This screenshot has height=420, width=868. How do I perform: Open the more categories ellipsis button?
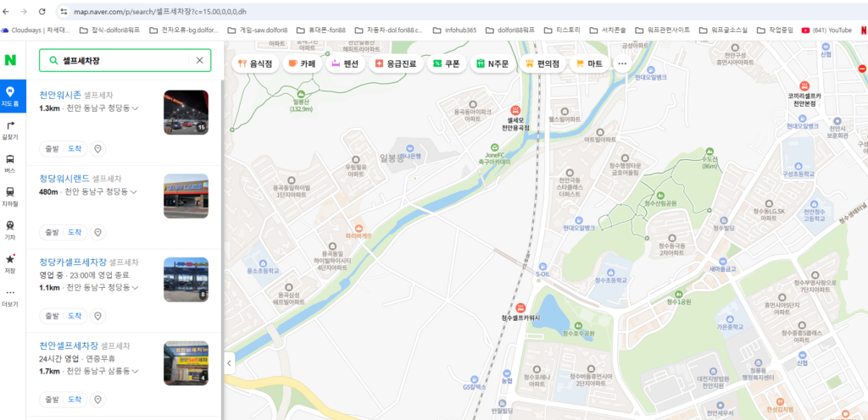tap(621, 63)
